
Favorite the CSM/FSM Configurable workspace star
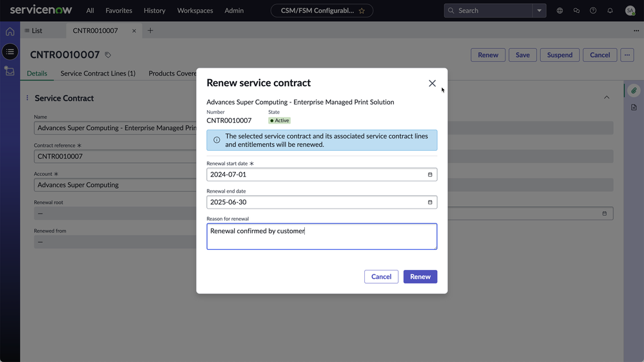click(x=362, y=11)
